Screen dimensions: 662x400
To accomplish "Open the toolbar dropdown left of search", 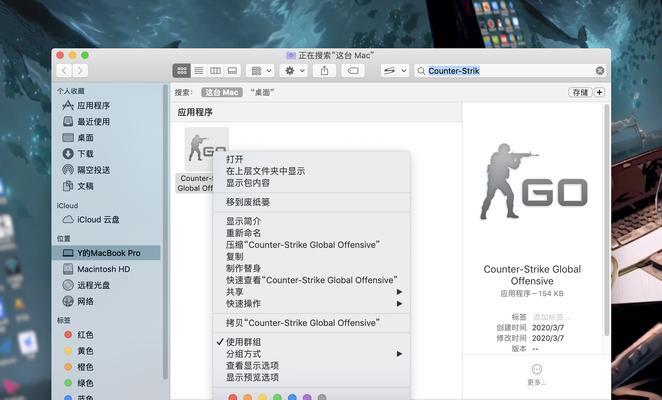I will [x=395, y=71].
